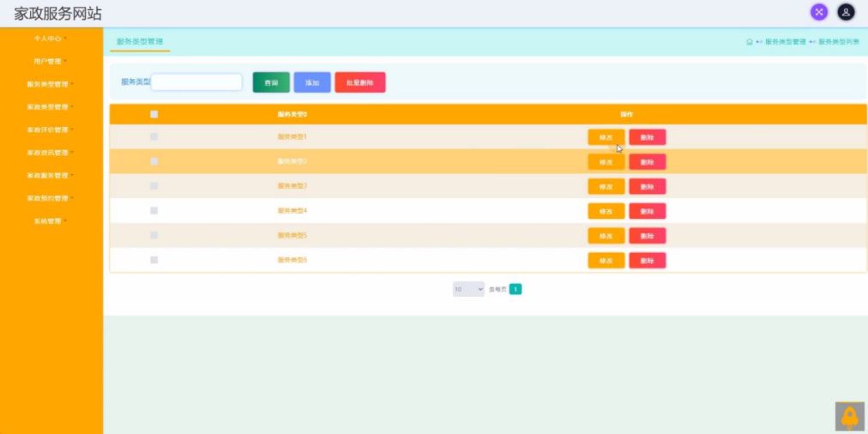Click the 服务类型6 cell text
The height and width of the screenshot is (434, 868).
coord(292,260)
